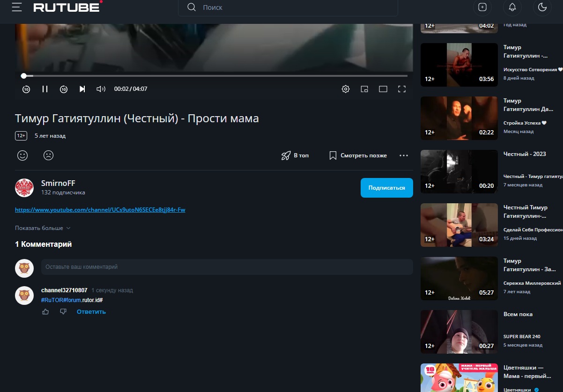Open the Всем пока video title
Viewport: 563px width, 392px height.
click(x=518, y=314)
